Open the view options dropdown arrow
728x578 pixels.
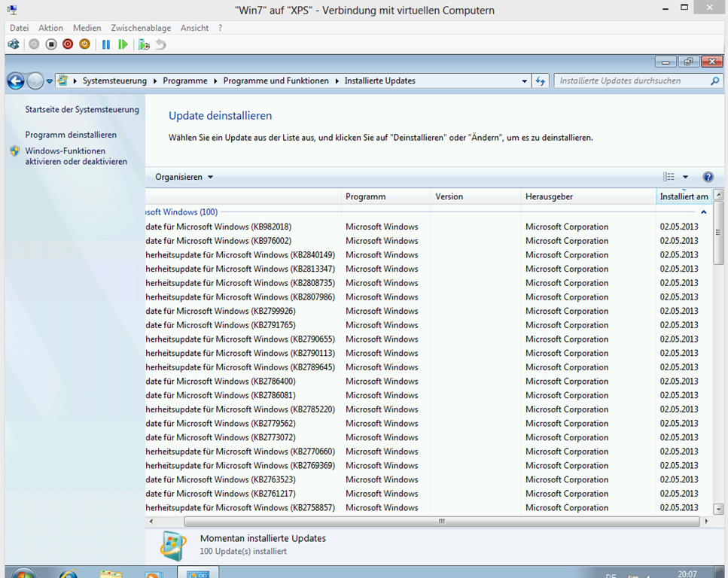[x=685, y=177]
